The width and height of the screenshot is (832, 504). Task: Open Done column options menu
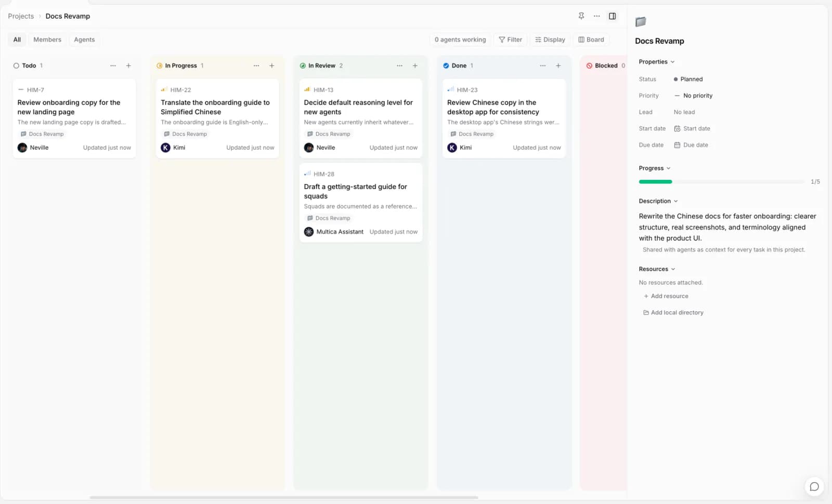pyautogui.click(x=543, y=65)
